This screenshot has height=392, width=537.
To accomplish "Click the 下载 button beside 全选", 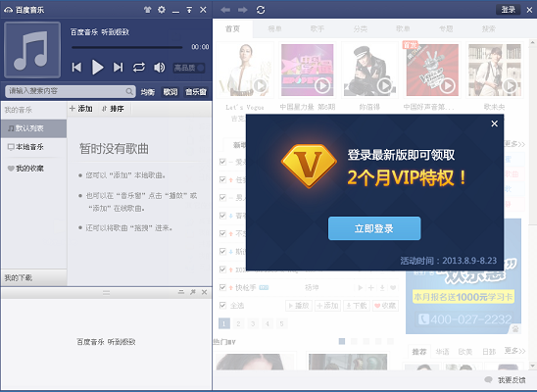I will point(357,306).
